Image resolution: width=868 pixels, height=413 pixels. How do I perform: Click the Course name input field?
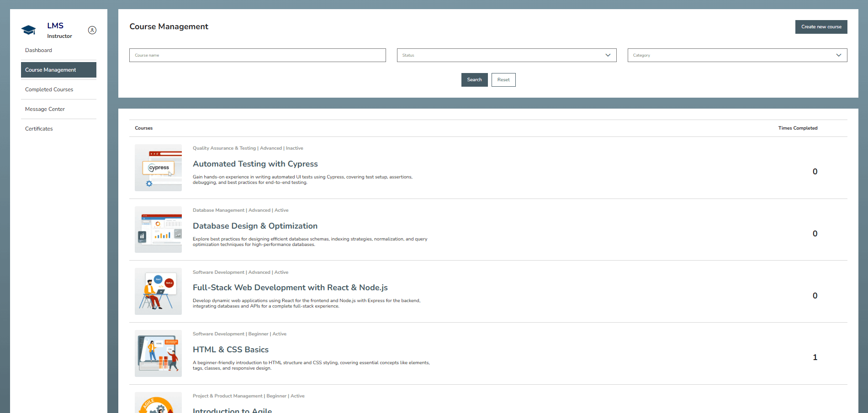coord(257,55)
